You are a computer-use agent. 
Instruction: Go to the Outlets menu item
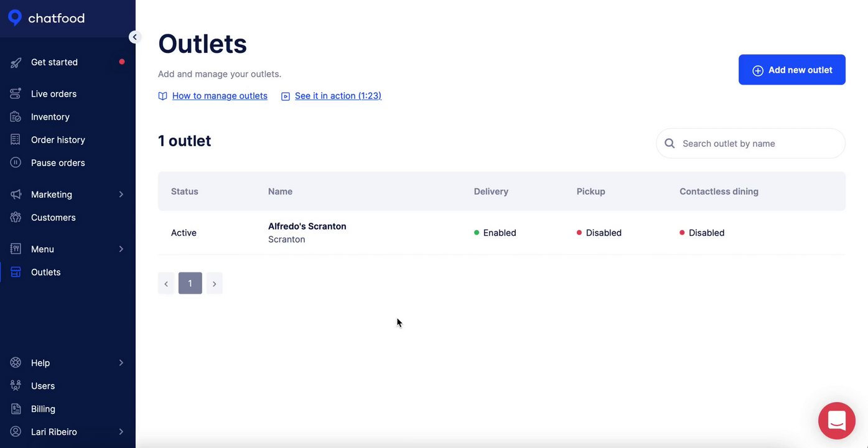pyautogui.click(x=46, y=273)
